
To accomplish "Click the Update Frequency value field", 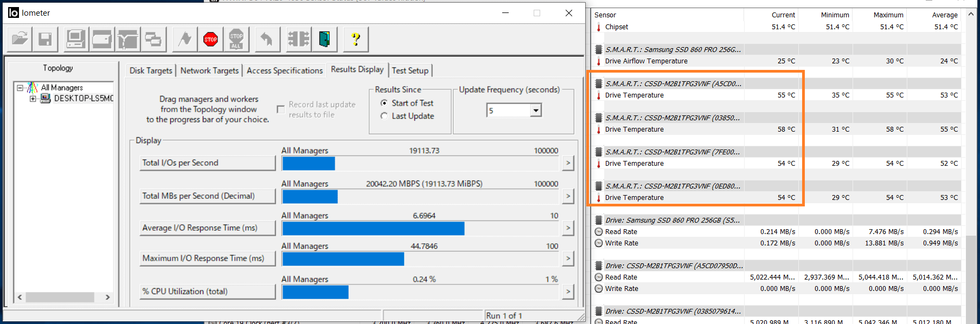I will coord(509,111).
